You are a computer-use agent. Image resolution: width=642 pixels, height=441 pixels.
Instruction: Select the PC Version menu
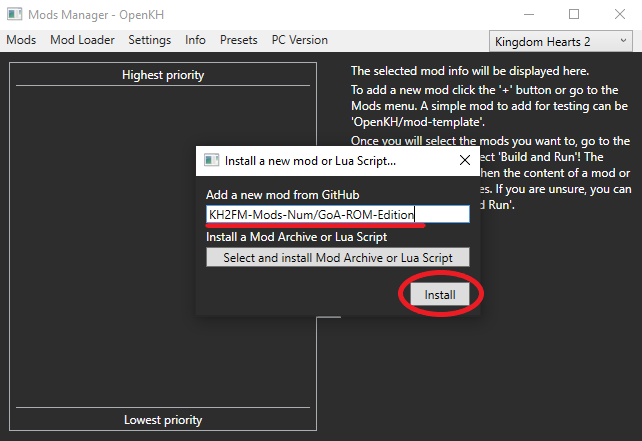point(299,40)
